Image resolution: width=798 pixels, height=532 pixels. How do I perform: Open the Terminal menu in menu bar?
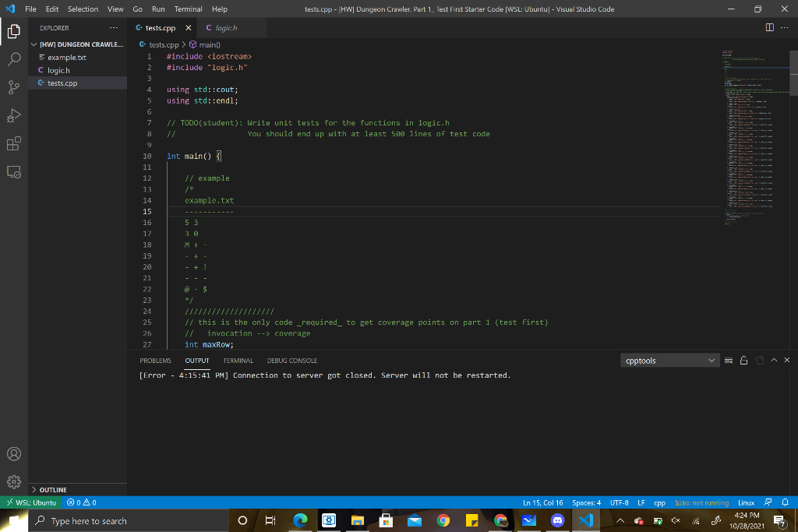click(188, 9)
